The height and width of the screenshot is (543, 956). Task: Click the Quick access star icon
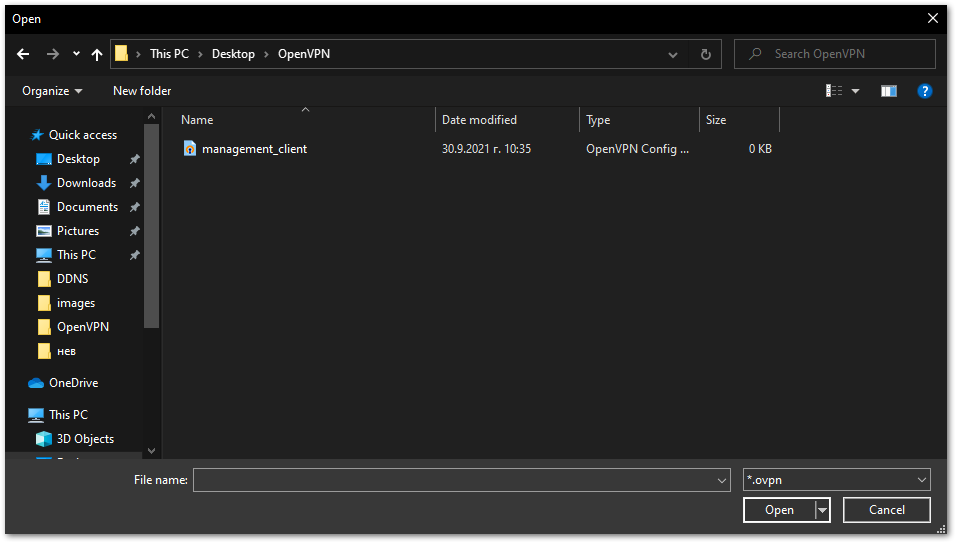(37, 135)
